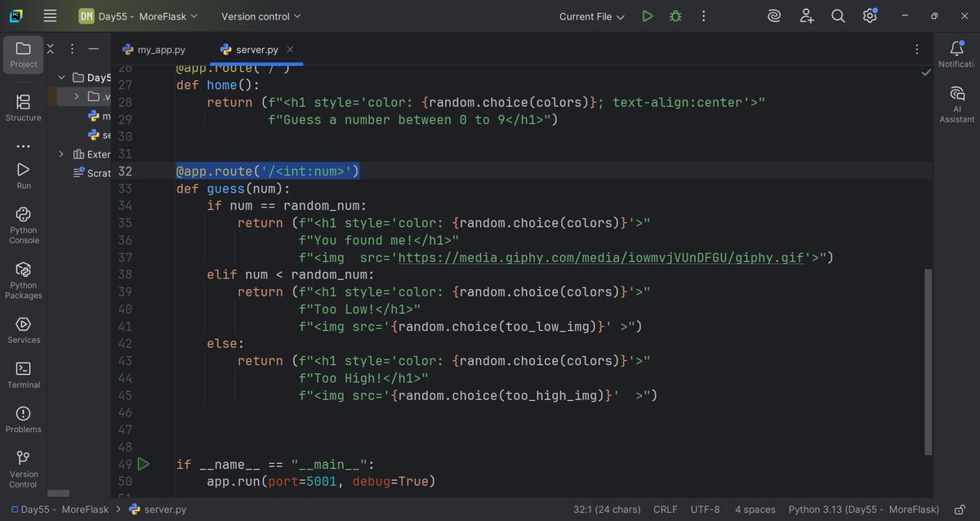The height and width of the screenshot is (521, 980).
Task: Start debugging with the bug icon
Action: 675,16
